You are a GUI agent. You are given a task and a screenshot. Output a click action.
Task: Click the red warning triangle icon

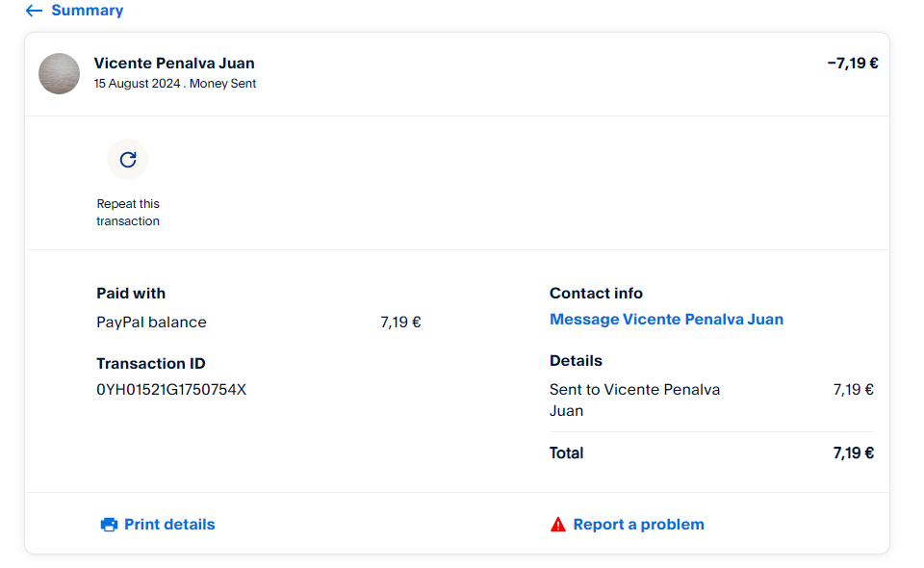coord(558,525)
